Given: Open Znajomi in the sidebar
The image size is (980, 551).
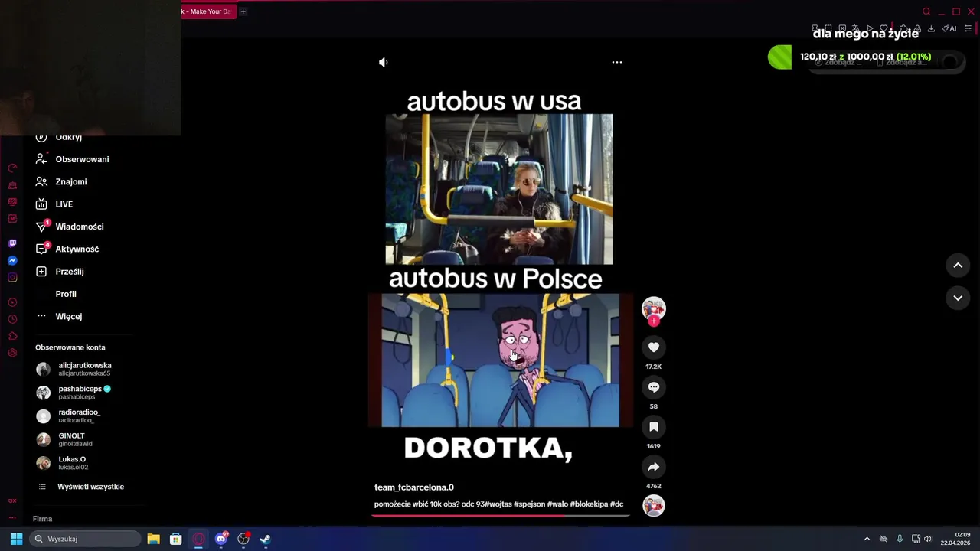Looking at the screenshot, I should (61, 181).
